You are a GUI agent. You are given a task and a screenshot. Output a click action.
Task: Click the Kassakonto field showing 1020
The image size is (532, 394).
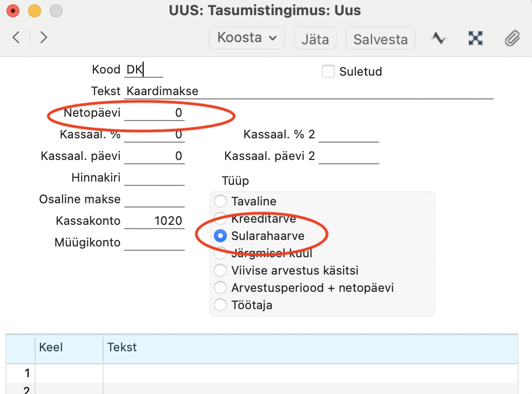coord(154,221)
